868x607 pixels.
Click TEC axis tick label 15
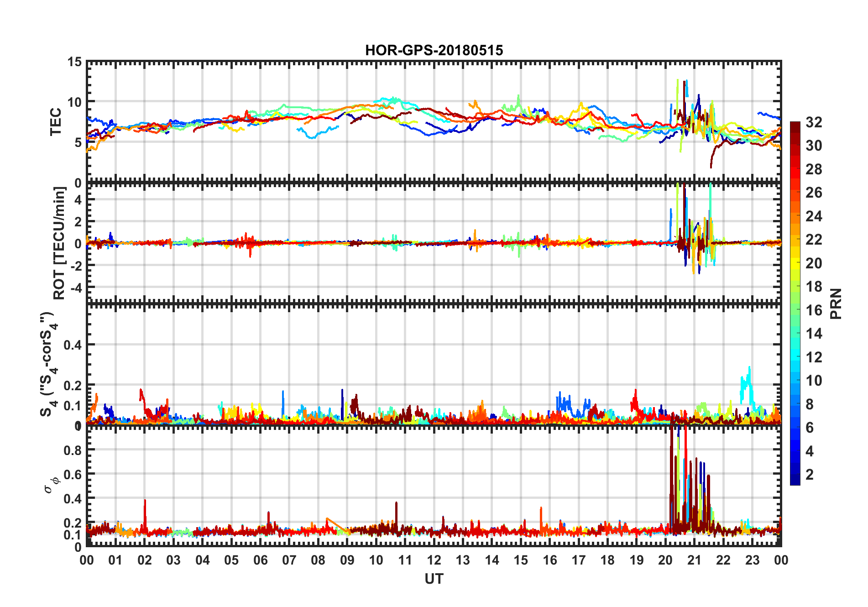pyautogui.click(x=75, y=62)
